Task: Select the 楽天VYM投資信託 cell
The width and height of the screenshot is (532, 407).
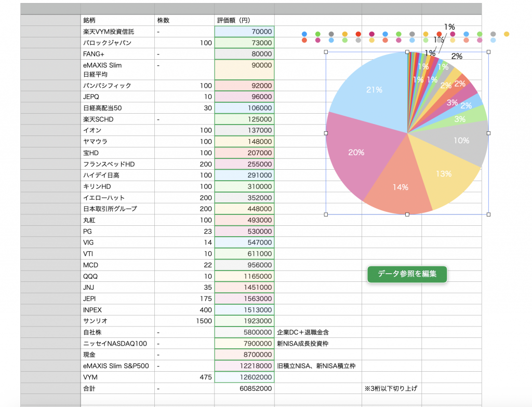Action: tap(117, 32)
